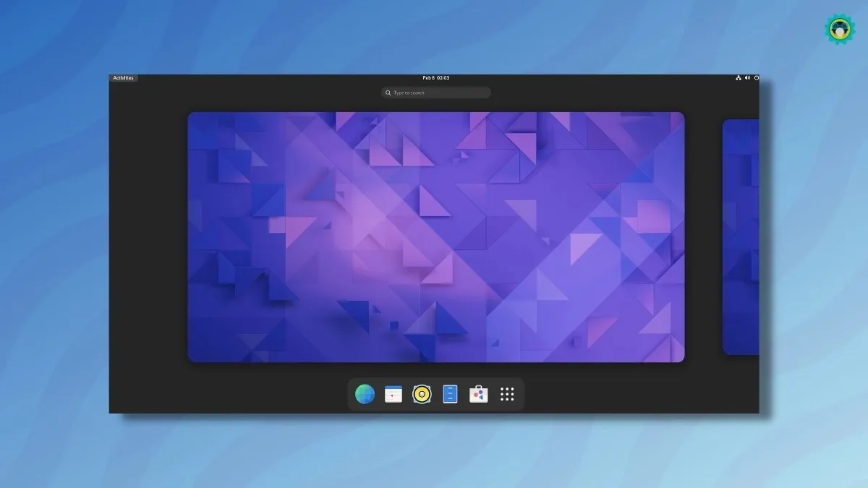Open the Files manager from dash
868x488 pixels.
click(450, 394)
